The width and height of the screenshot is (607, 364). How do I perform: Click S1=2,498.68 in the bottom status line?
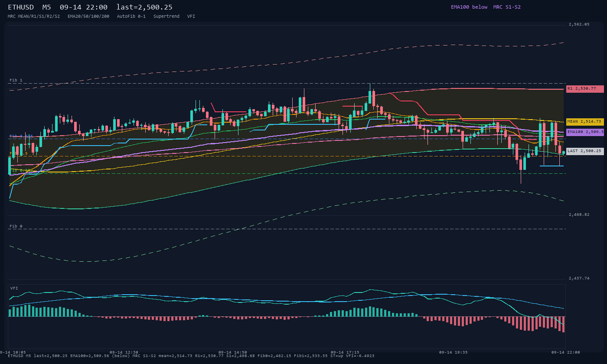click(x=241, y=356)
